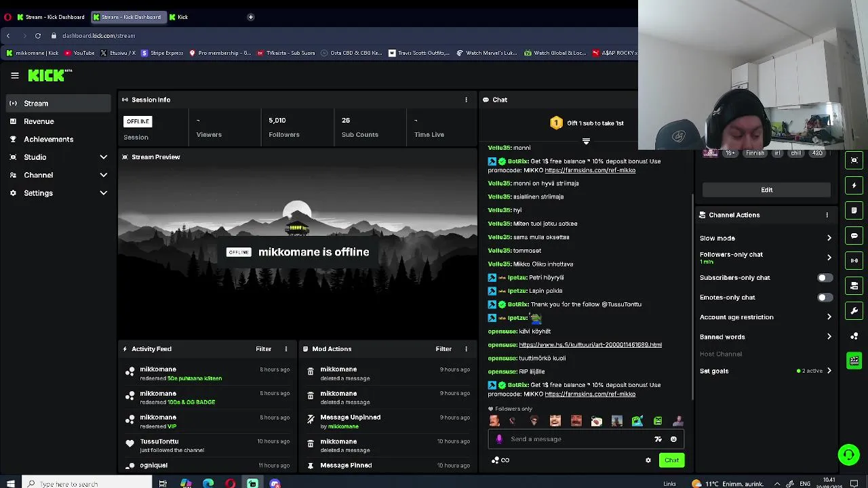868x488 pixels.
Task: Collapse the chat leaderboard dropdown arrow
Action: (586, 142)
